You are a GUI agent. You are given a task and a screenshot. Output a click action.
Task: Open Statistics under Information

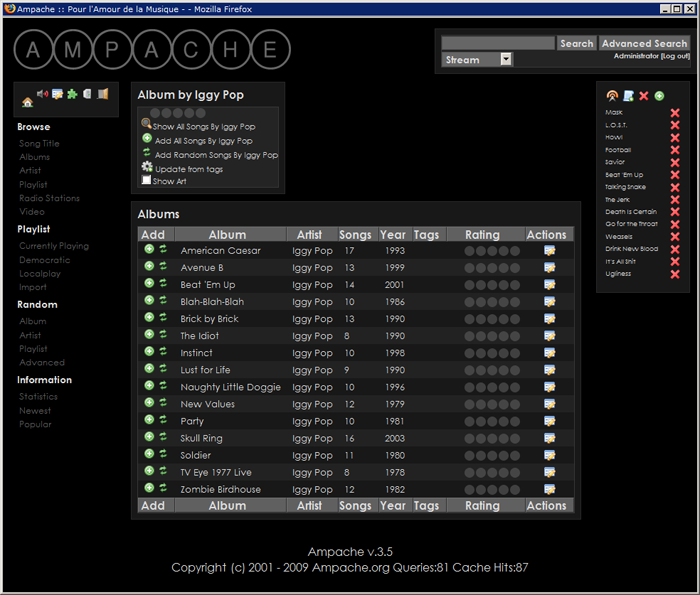(38, 396)
